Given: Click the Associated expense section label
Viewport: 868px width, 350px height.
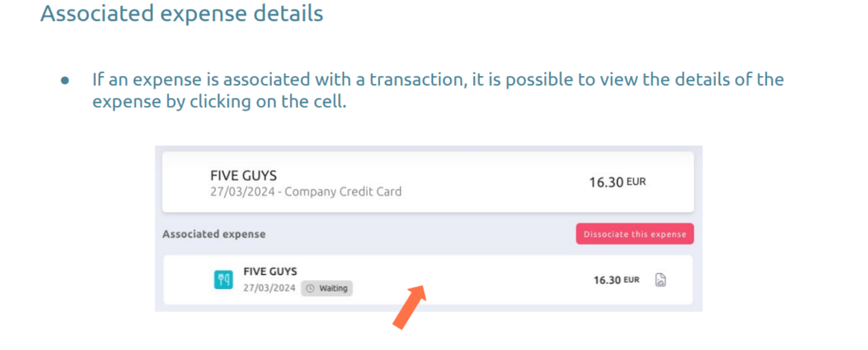Looking at the screenshot, I should 214,234.
